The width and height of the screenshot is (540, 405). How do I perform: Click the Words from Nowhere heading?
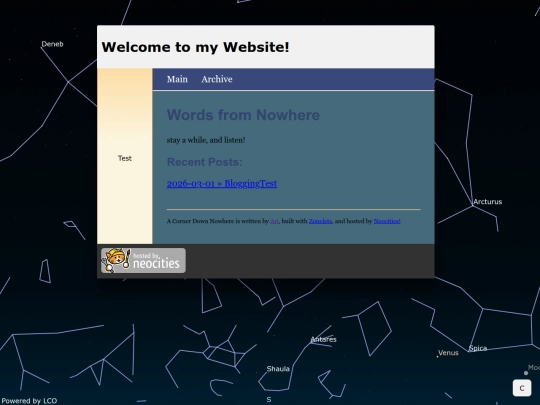(x=243, y=115)
